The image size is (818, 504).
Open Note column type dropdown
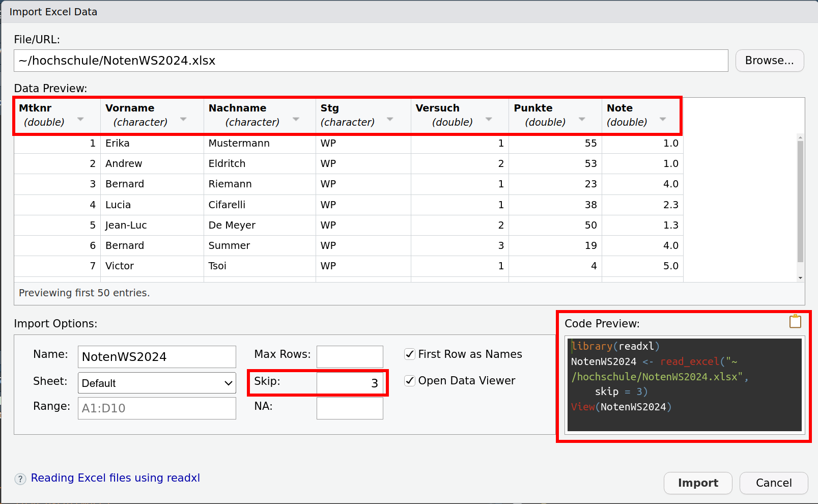(x=663, y=120)
